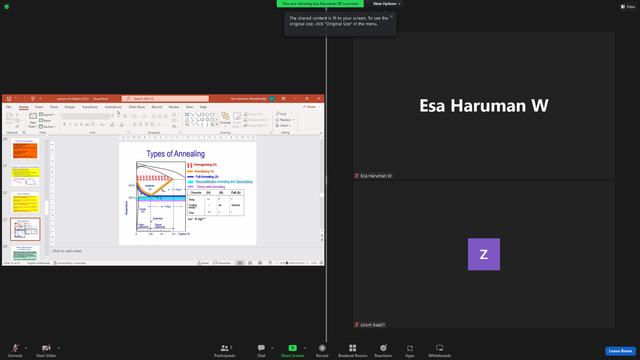Screen dimensions: 640x360
Task: Switch to Review tab in PowerPoint
Action: 174,107
